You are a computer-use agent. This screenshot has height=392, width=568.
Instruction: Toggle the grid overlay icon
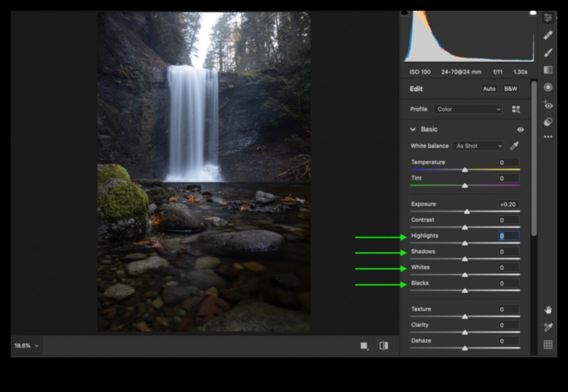(548, 344)
